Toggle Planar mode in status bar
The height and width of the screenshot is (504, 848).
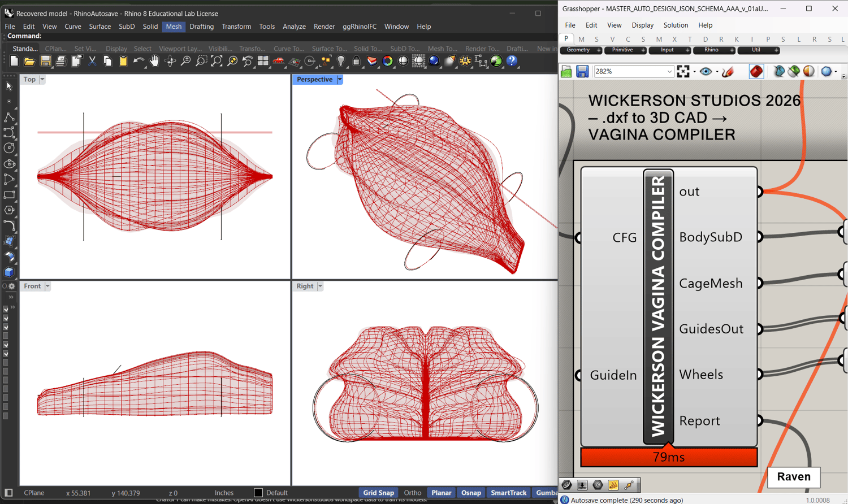tap(442, 493)
